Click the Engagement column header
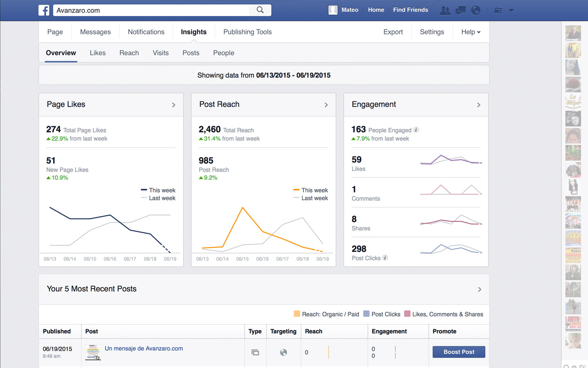The image size is (588, 368). click(x=389, y=331)
